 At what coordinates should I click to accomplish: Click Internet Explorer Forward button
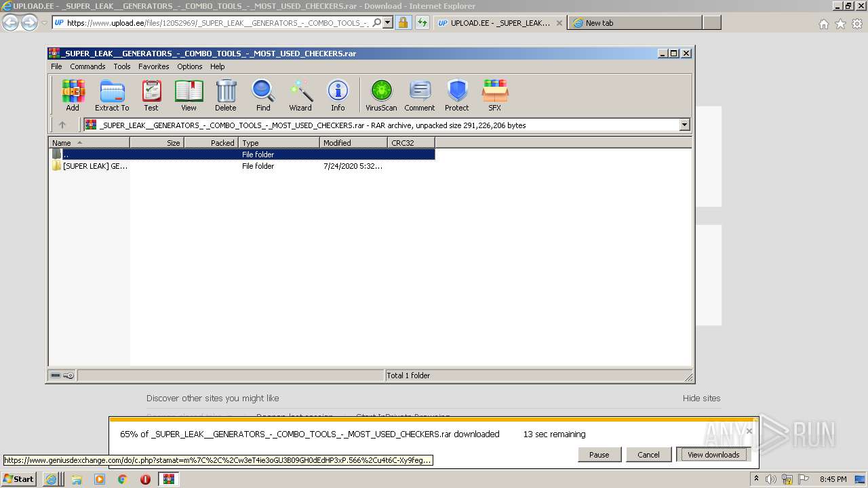click(29, 23)
